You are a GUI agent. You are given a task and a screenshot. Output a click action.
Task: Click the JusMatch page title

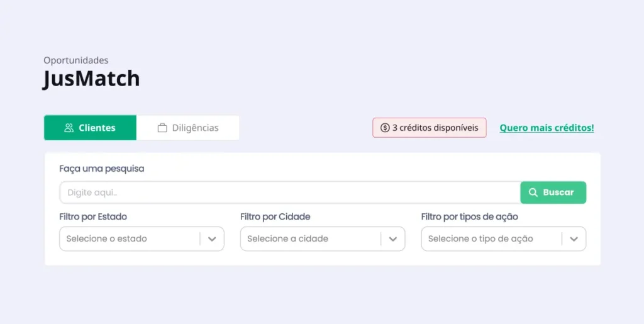(x=91, y=79)
